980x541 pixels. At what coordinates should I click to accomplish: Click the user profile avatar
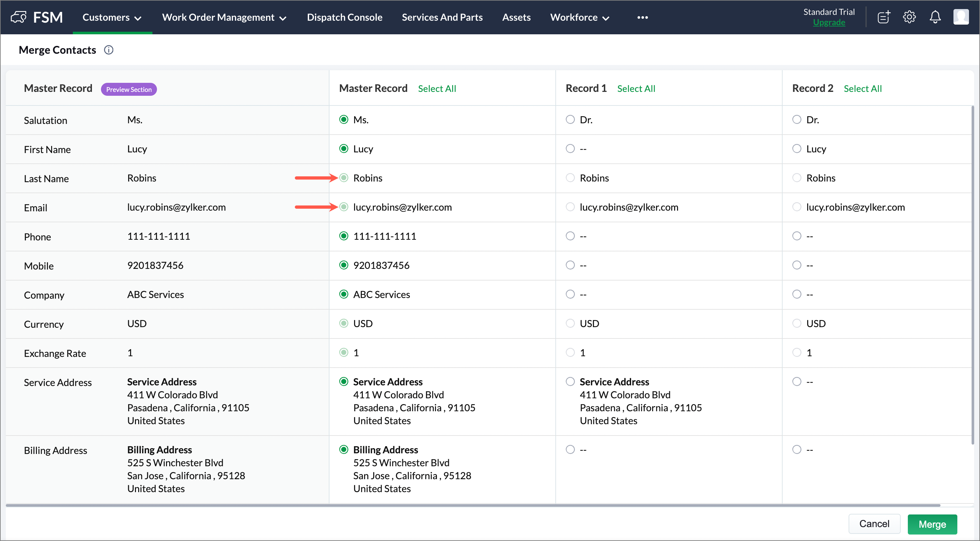pos(961,17)
